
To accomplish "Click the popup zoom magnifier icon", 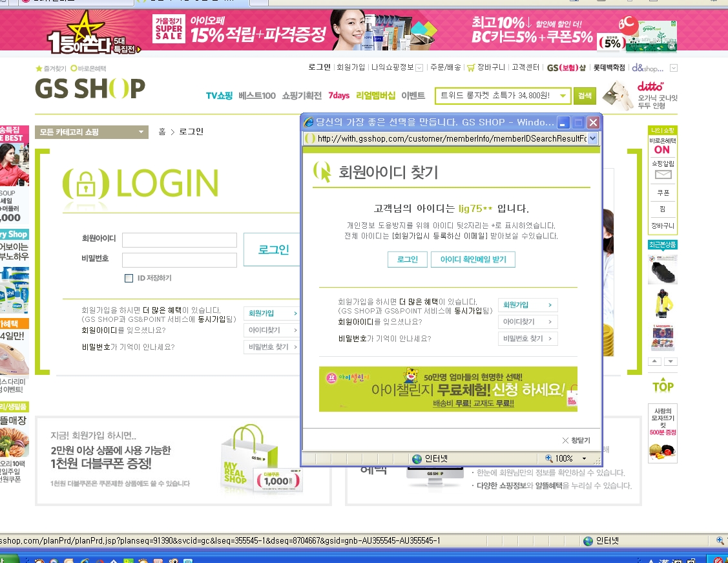I will tap(549, 458).
